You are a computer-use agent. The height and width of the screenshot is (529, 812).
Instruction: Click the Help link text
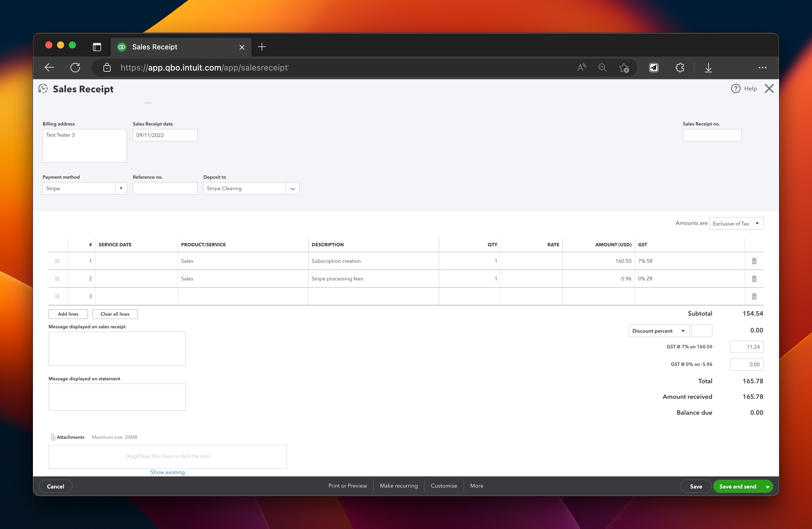tap(750, 89)
